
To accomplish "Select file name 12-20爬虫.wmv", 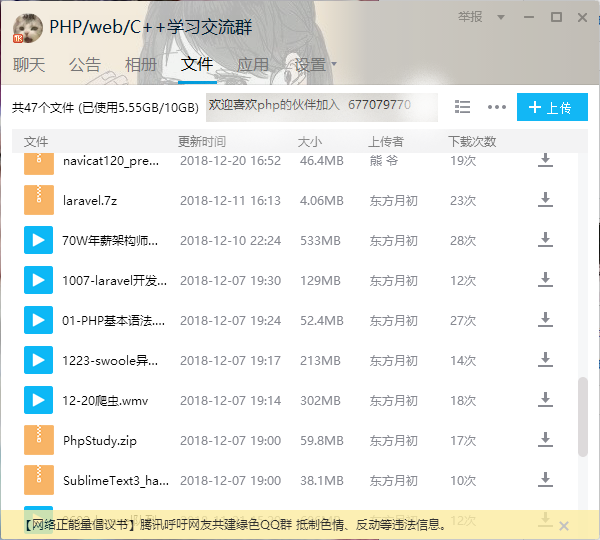I will coord(105,401).
